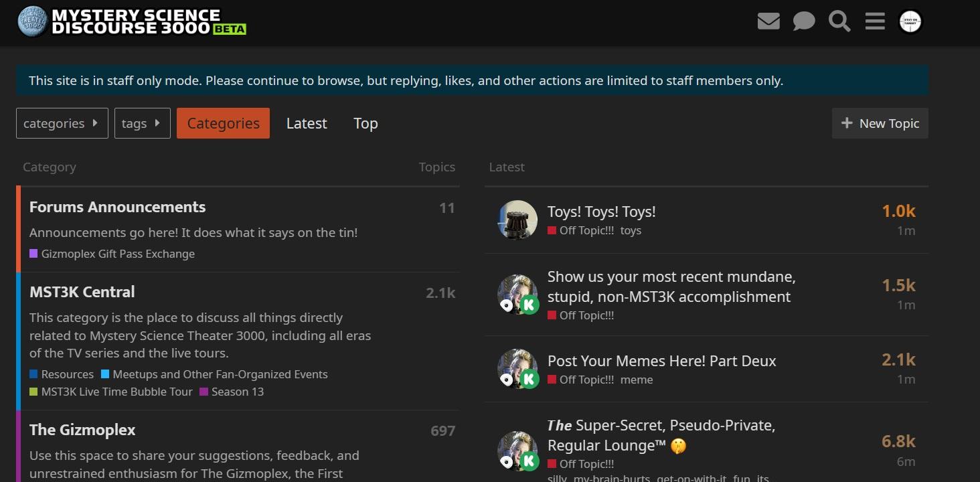Open poster avatar for Toys! Toys! Toys!

pos(517,220)
